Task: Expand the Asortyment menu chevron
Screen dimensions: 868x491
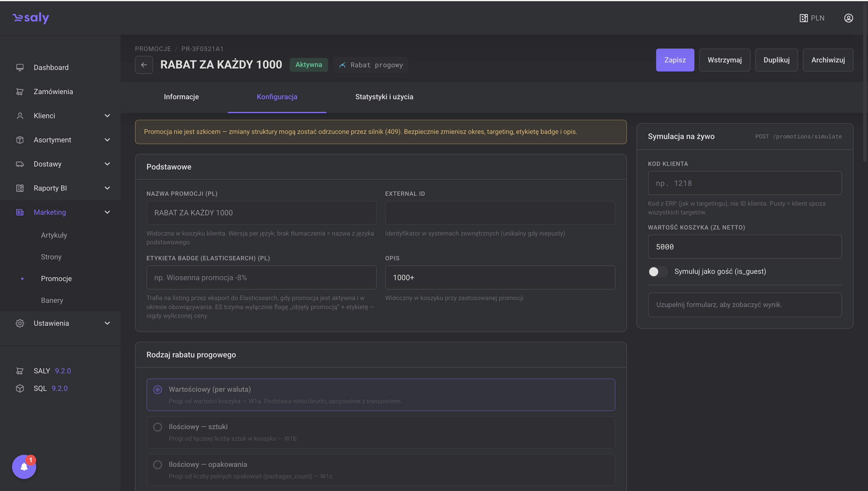Action: click(107, 140)
